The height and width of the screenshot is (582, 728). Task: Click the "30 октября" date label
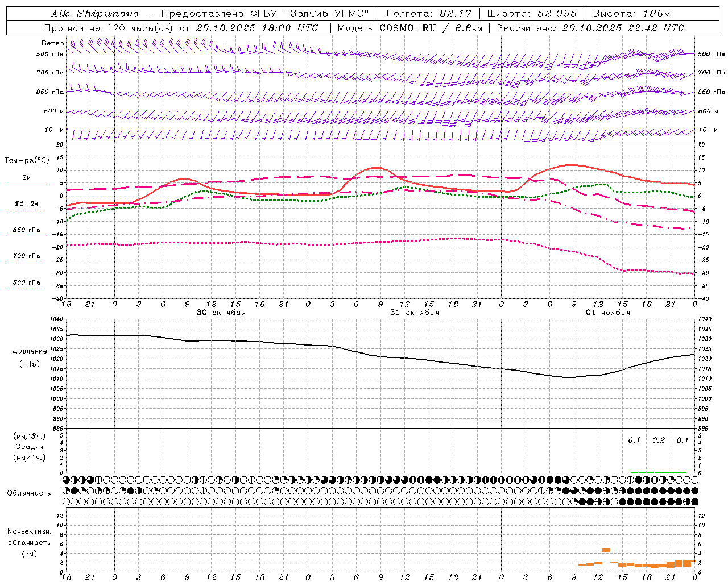221,313
